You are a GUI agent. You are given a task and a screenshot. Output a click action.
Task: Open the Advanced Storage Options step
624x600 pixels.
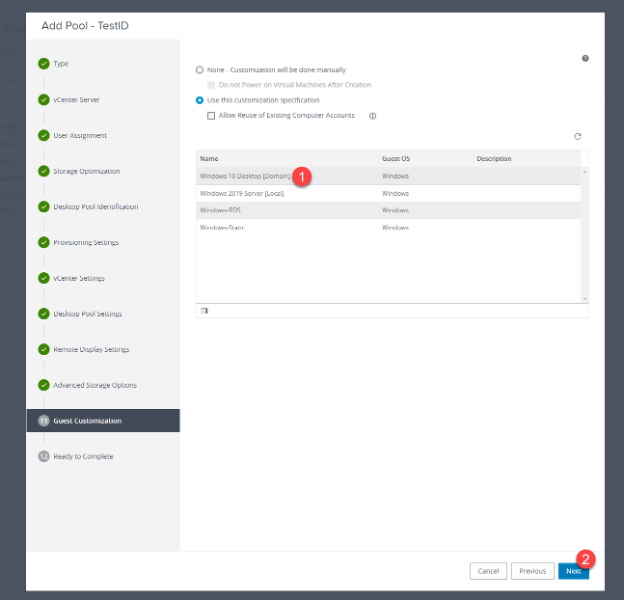coord(95,385)
